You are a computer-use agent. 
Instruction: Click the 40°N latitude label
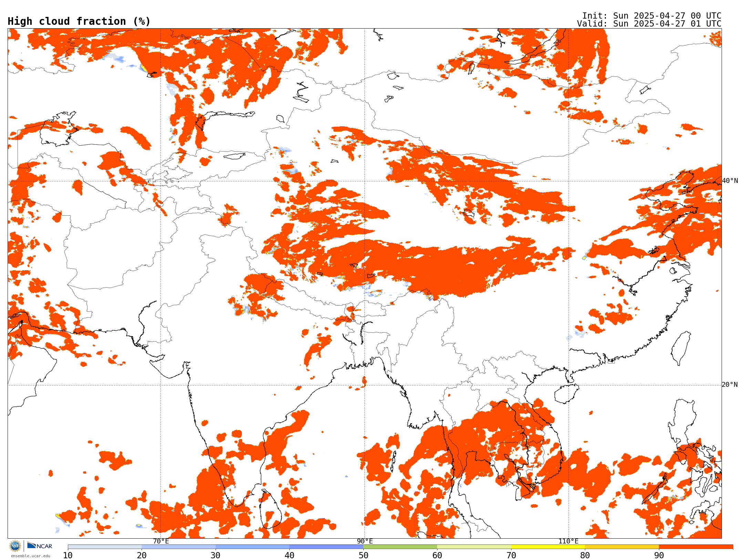coord(730,181)
